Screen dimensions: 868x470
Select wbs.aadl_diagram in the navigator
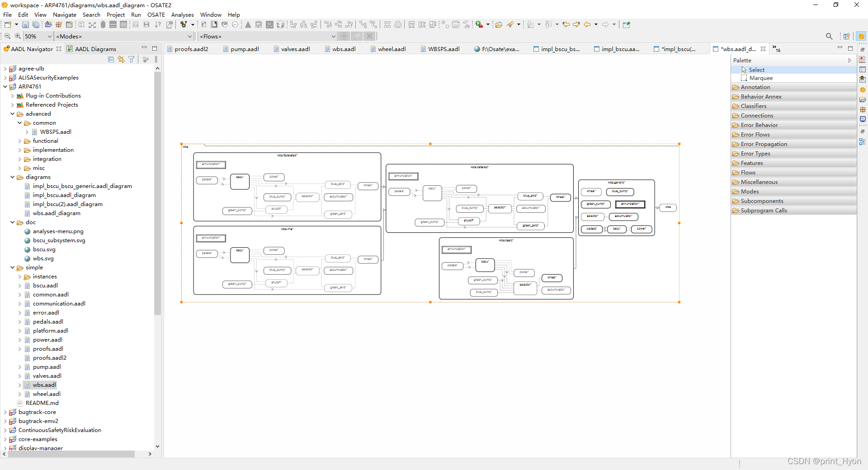57,213
